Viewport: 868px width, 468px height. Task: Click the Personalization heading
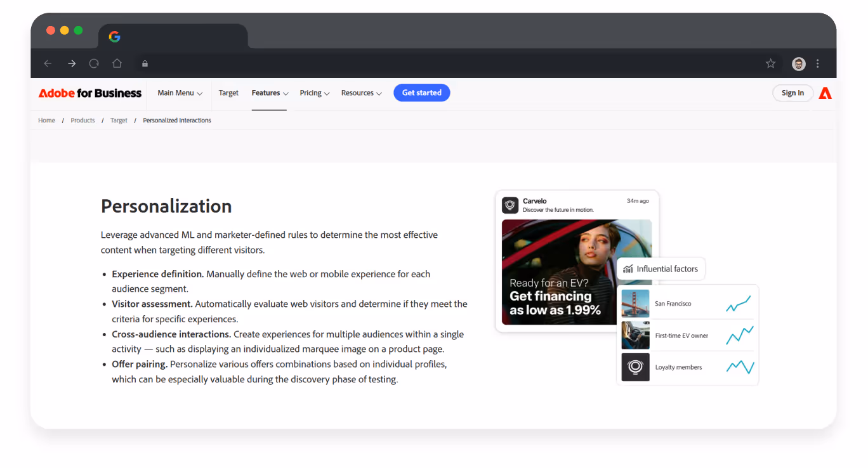tap(166, 206)
